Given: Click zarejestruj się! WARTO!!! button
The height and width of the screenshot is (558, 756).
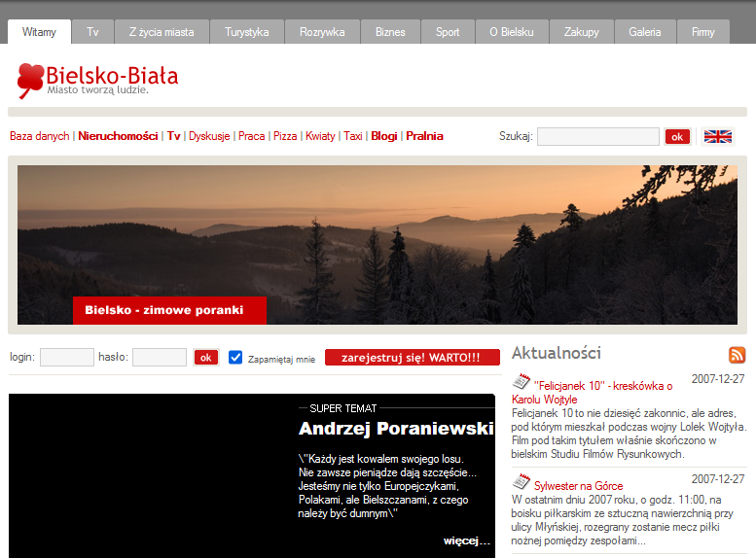Looking at the screenshot, I should pyautogui.click(x=413, y=358).
